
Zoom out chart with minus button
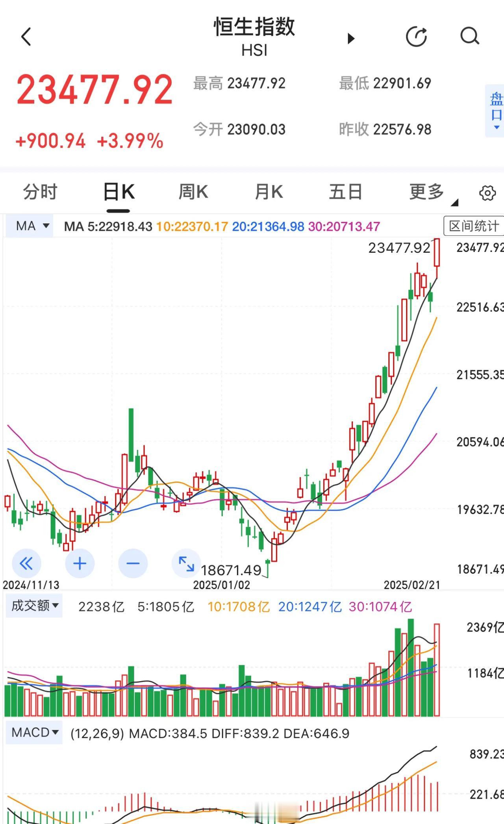pos(133,564)
